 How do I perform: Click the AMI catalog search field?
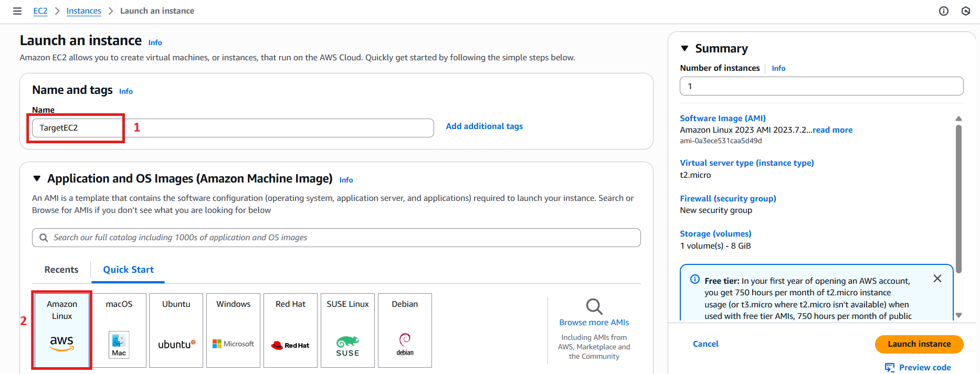coord(336,238)
